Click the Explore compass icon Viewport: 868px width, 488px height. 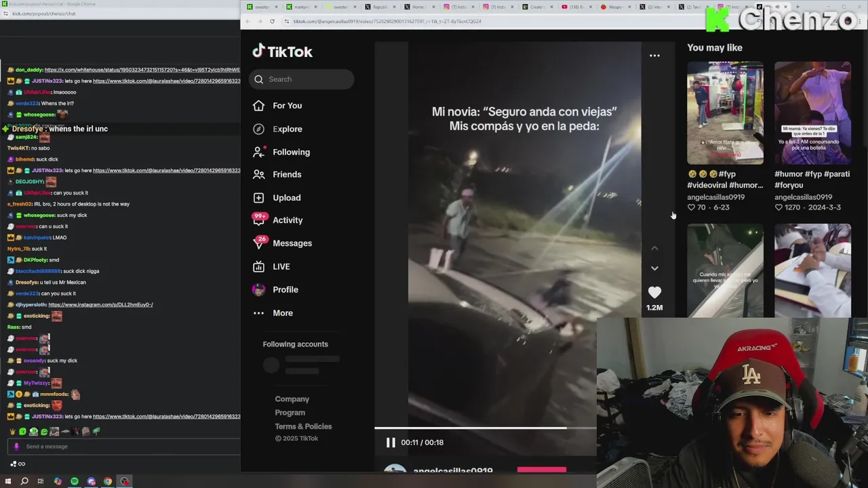[258, 129]
